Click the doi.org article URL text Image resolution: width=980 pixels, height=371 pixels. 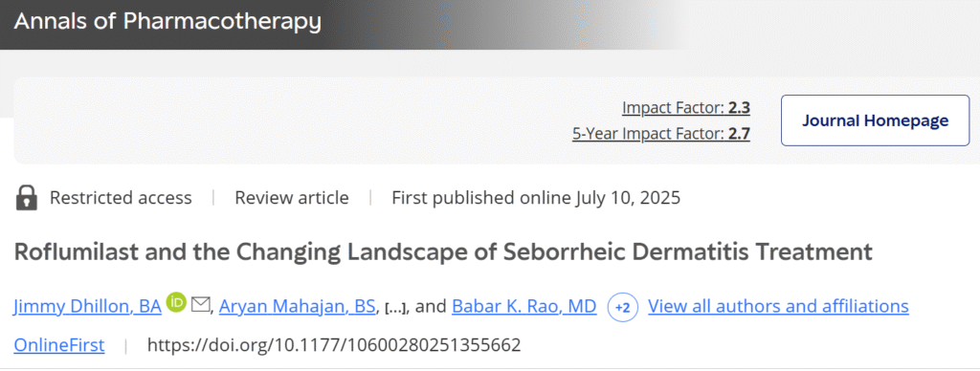(334, 345)
